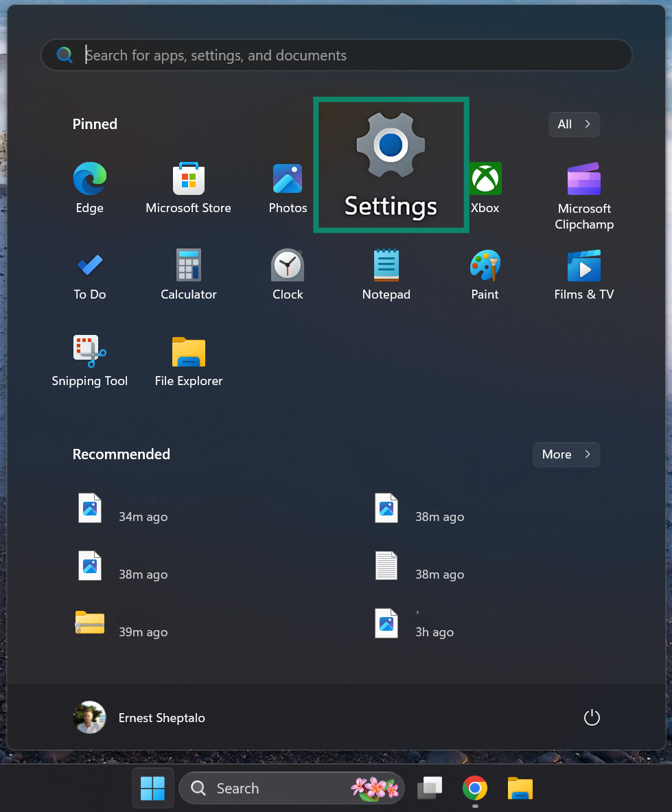This screenshot has width=672, height=812.
Task: Open the Settings app
Action: [x=391, y=165]
